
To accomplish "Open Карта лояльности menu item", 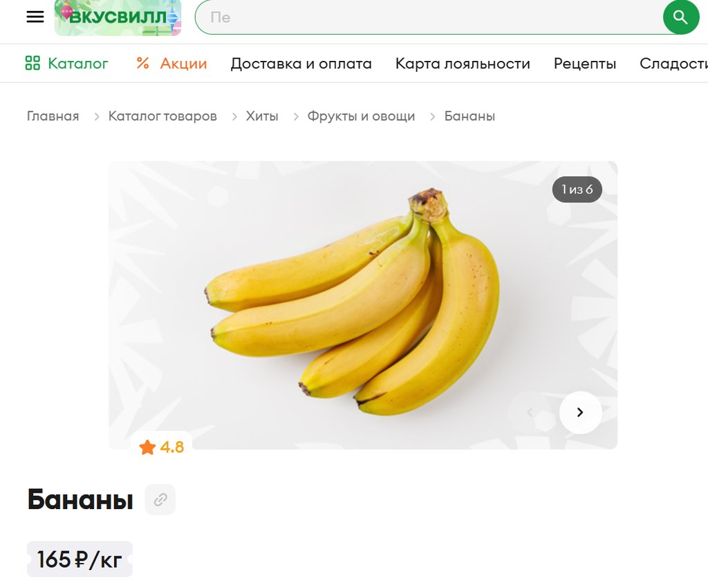I will (x=463, y=64).
